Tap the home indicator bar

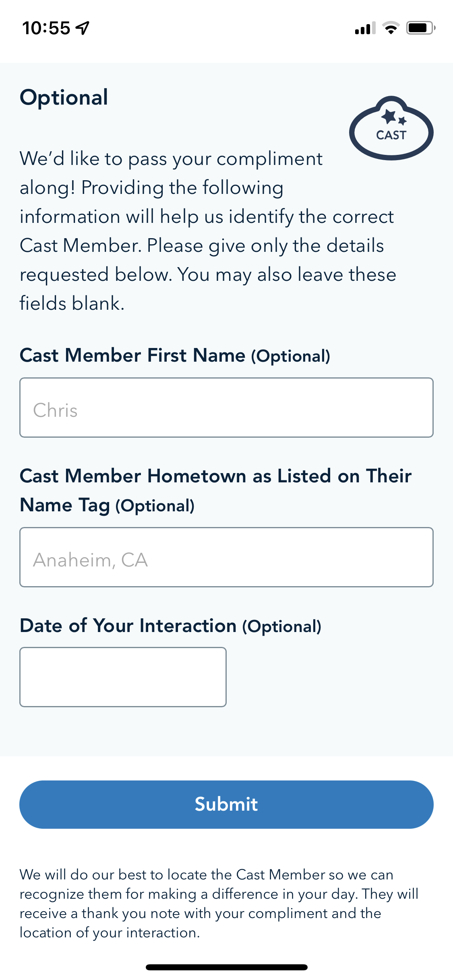pos(226,967)
